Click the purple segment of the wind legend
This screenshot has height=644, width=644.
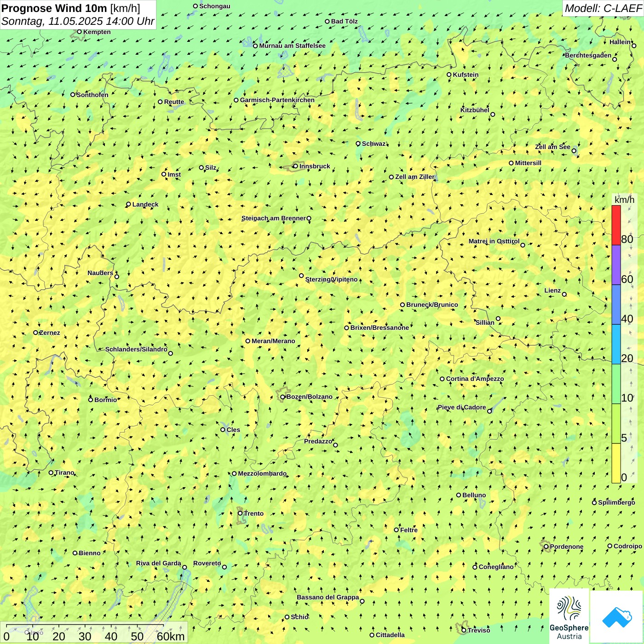(616, 265)
